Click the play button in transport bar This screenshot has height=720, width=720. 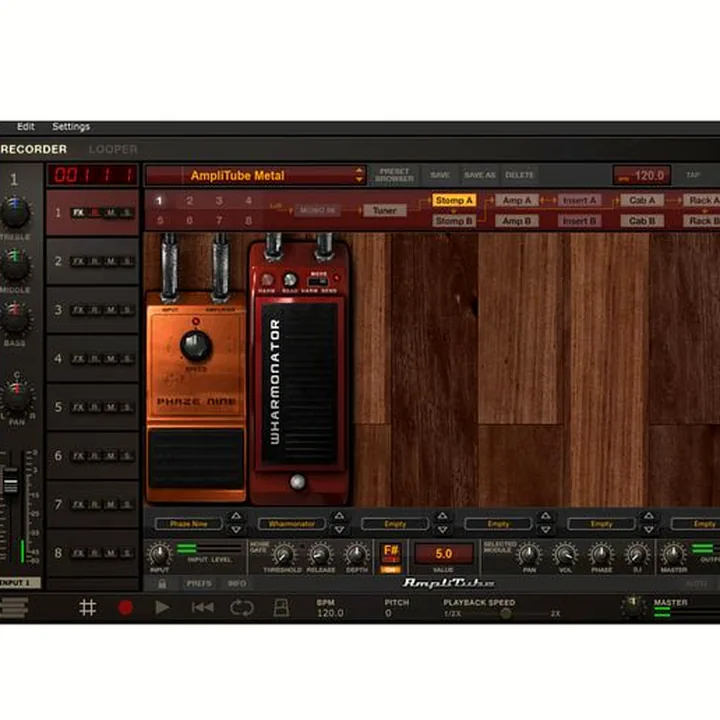[162, 608]
